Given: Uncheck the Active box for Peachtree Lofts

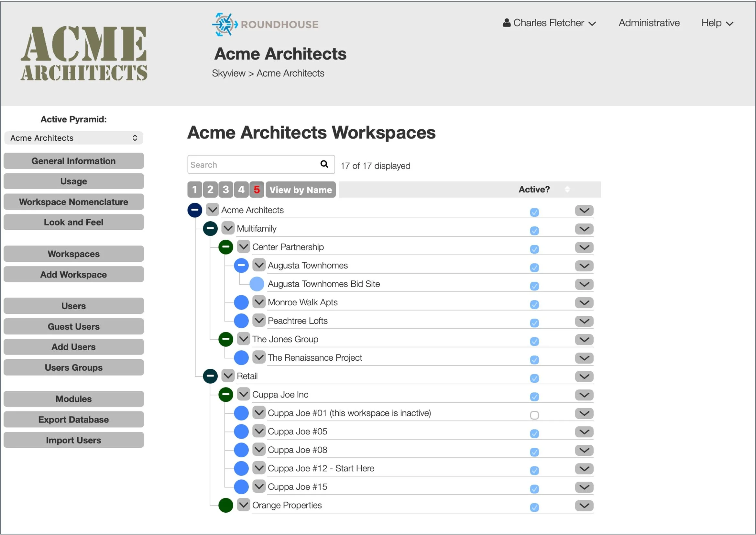Looking at the screenshot, I should point(534,323).
